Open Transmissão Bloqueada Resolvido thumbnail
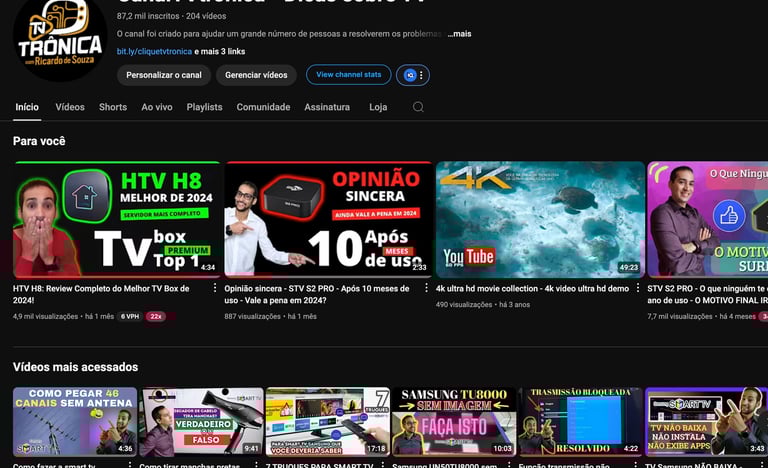This screenshot has height=468, width=768. [580, 422]
